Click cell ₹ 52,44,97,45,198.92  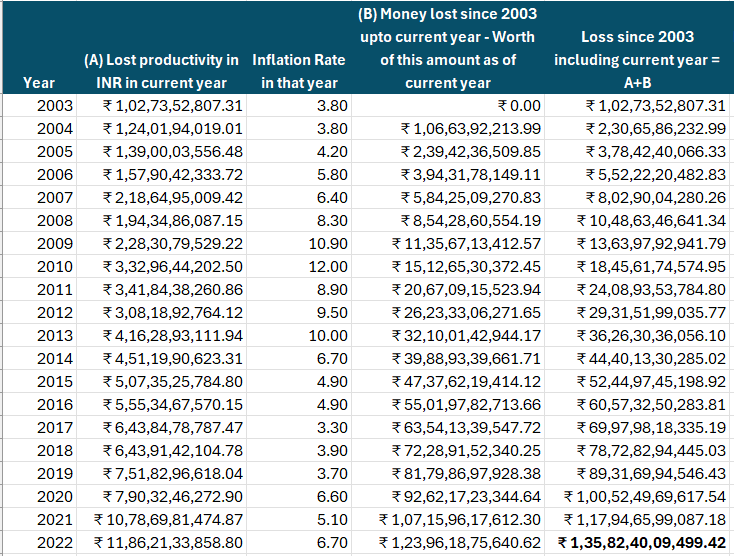tap(638, 381)
